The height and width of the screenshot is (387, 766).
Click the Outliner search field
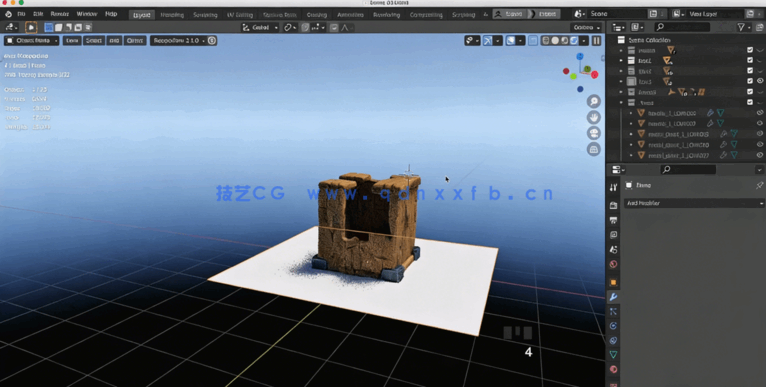pos(682,27)
